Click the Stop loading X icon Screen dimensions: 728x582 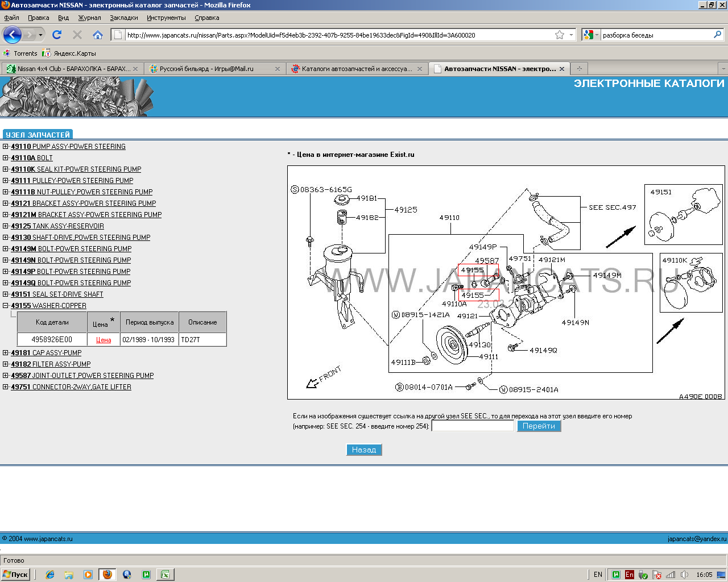click(77, 35)
